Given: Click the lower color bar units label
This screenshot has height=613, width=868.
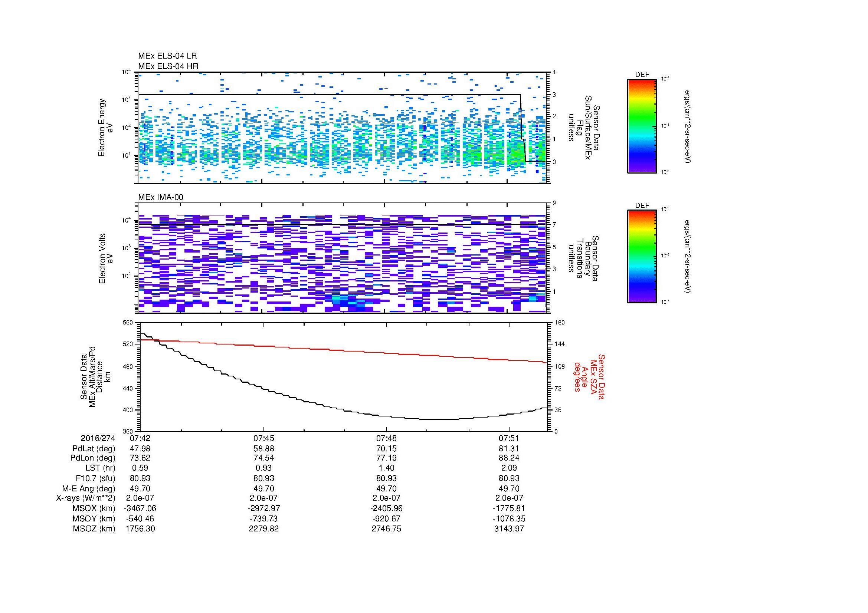Looking at the screenshot, I should point(687,257).
